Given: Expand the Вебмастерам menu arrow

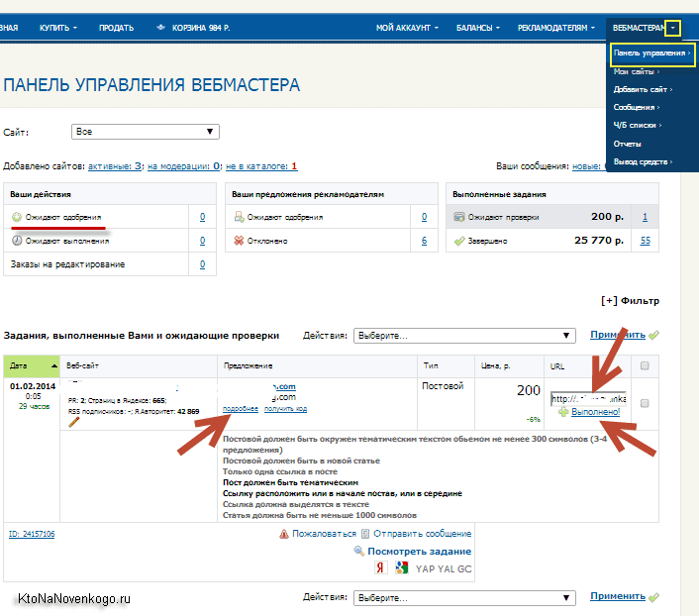Looking at the screenshot, I should click(672, 28).
